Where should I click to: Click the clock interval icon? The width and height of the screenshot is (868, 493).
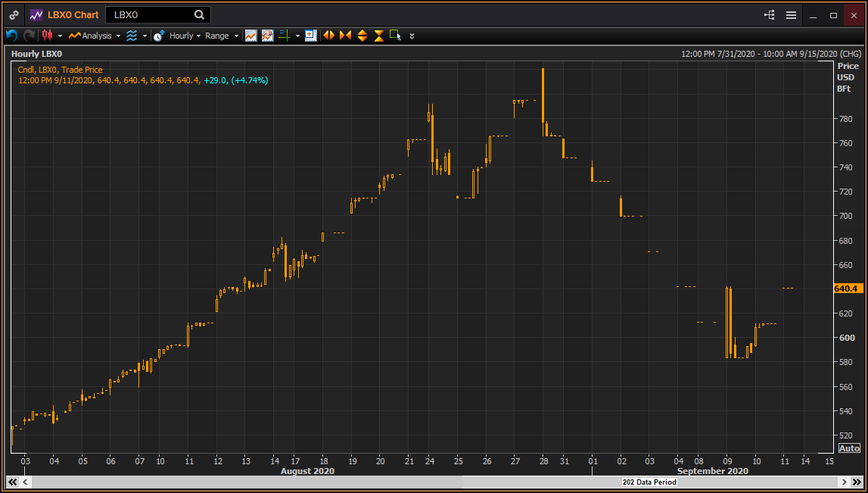point(159,36)
